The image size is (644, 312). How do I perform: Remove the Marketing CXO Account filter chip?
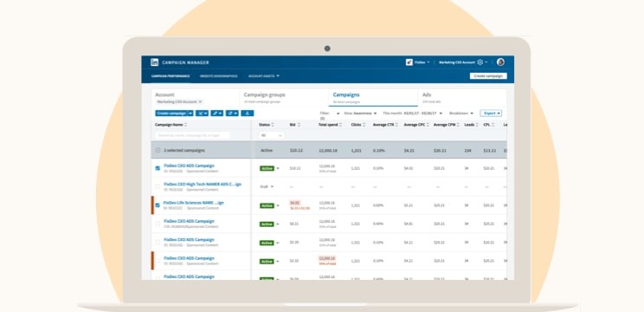pos(200,101)
